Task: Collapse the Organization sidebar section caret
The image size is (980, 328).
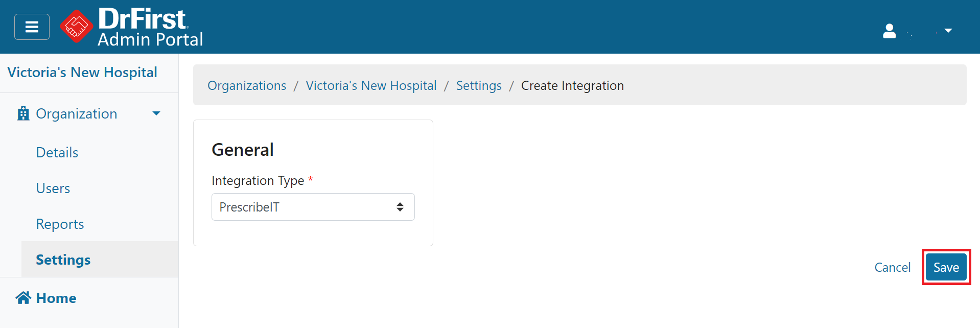Action: click(156, 113)
